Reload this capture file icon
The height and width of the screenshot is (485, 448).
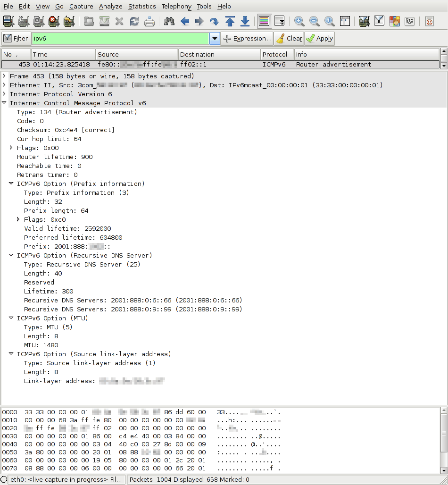coord(134,21)
